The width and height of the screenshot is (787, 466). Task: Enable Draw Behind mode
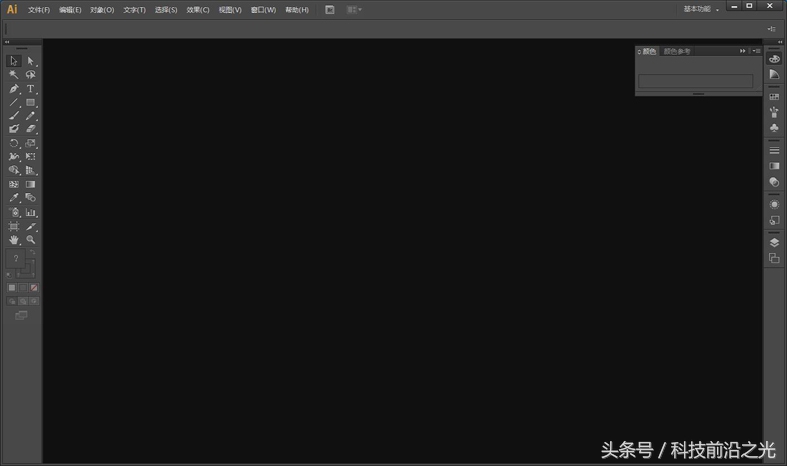(23, 301)
